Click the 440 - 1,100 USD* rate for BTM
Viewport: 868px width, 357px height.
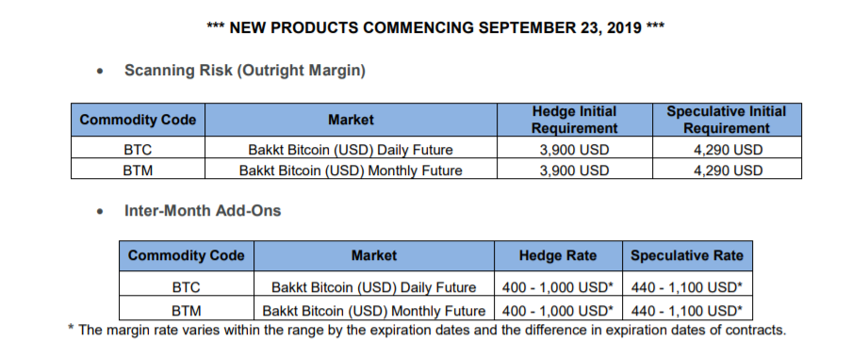687,311
